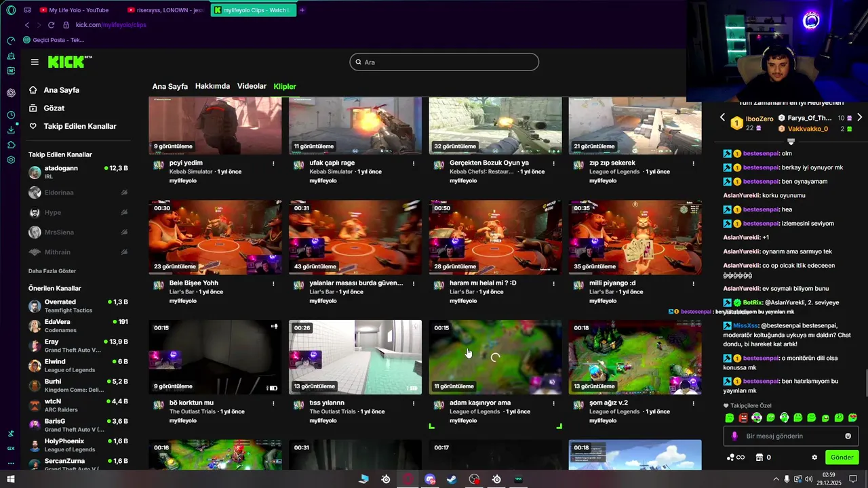Open Downloads icon in Opera sidebar
Image resolution: width=868 pixels, height=488 pixels.
(x=11, y=130)
